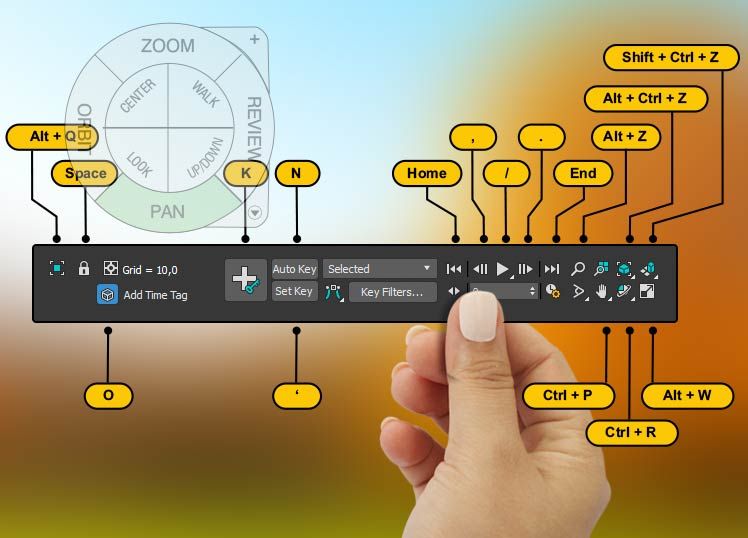Screen dimensions: 748x538
Task: Click the Zoom Extents Selected icon
Action: pyautogui.click(x=624, y=269)
